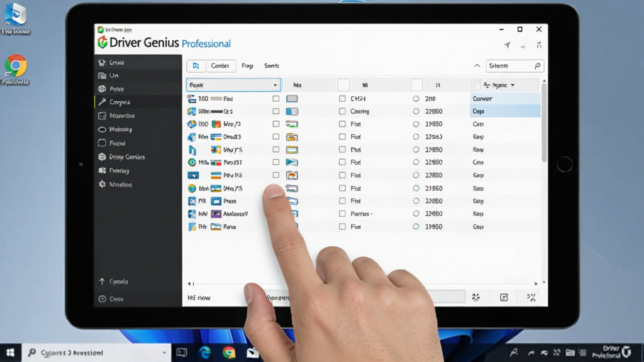Click the Windows taskbar search box

click(x=96, y=353)
